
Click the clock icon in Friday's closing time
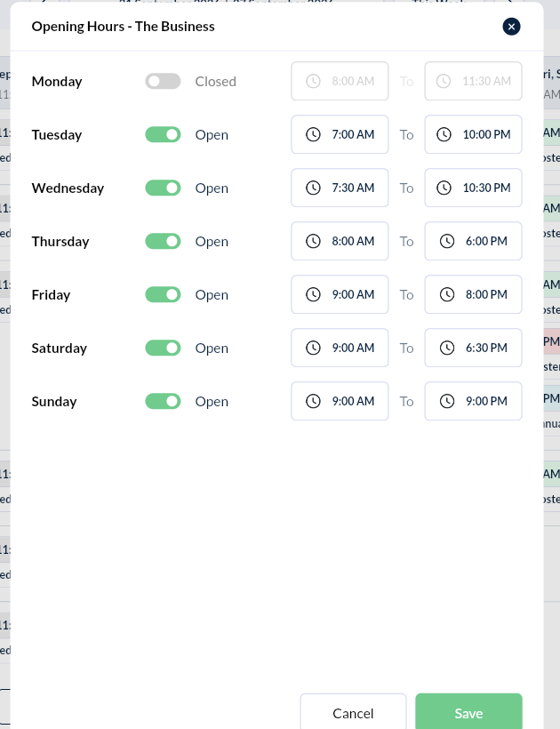pos(447,294)
